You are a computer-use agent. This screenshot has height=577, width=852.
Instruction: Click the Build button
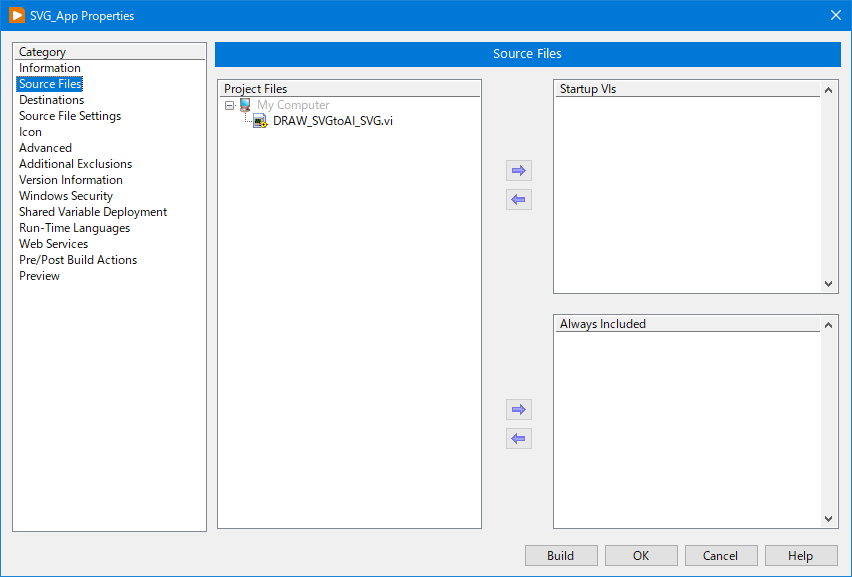[561, 555]
